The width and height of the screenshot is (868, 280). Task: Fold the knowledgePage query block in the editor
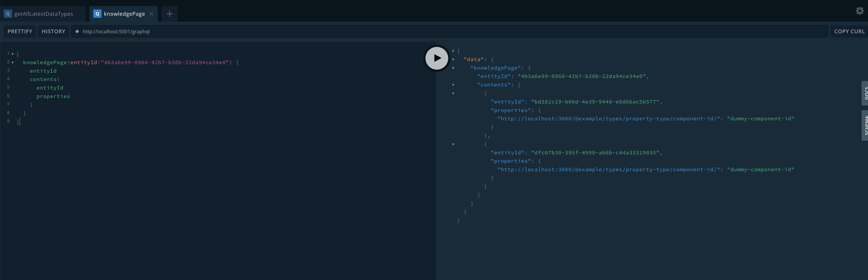click(x=12, y=62)
